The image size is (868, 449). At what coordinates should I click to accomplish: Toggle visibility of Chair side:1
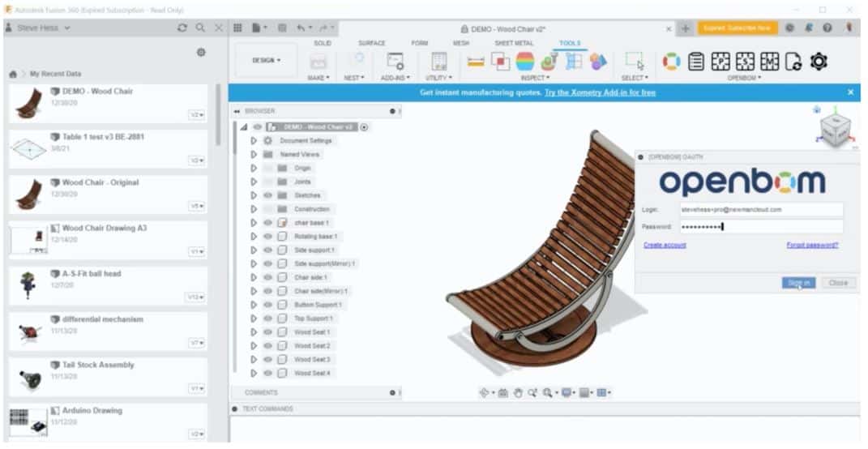click(267, 277)
